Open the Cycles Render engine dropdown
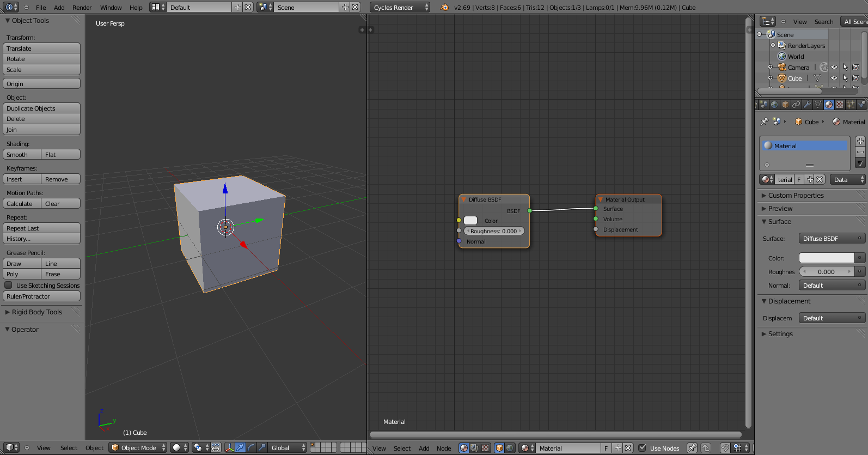The height and width of the screenshot is (455, 868). 400,7
